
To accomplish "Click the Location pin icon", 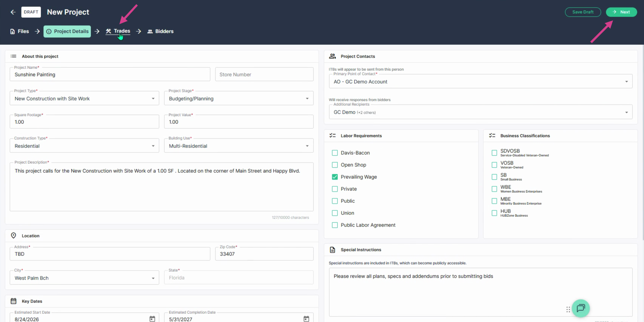I will tap(14, 235).
